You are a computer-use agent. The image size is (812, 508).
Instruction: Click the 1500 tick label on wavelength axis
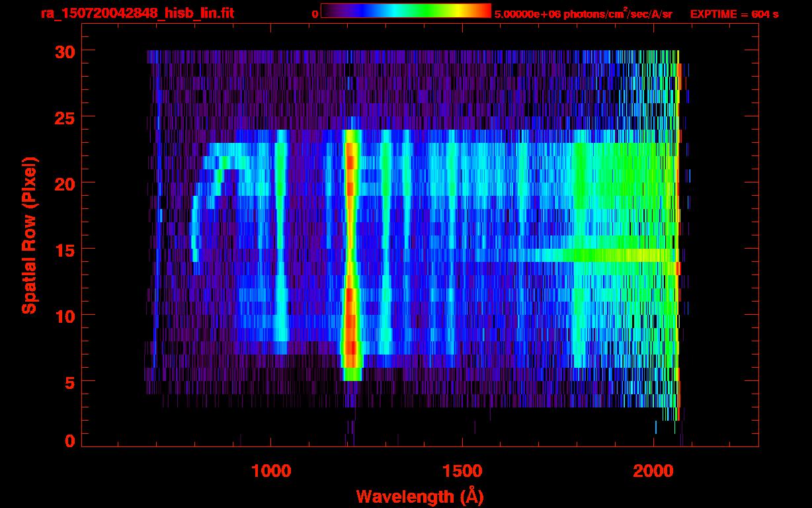(x=462, y=471)
